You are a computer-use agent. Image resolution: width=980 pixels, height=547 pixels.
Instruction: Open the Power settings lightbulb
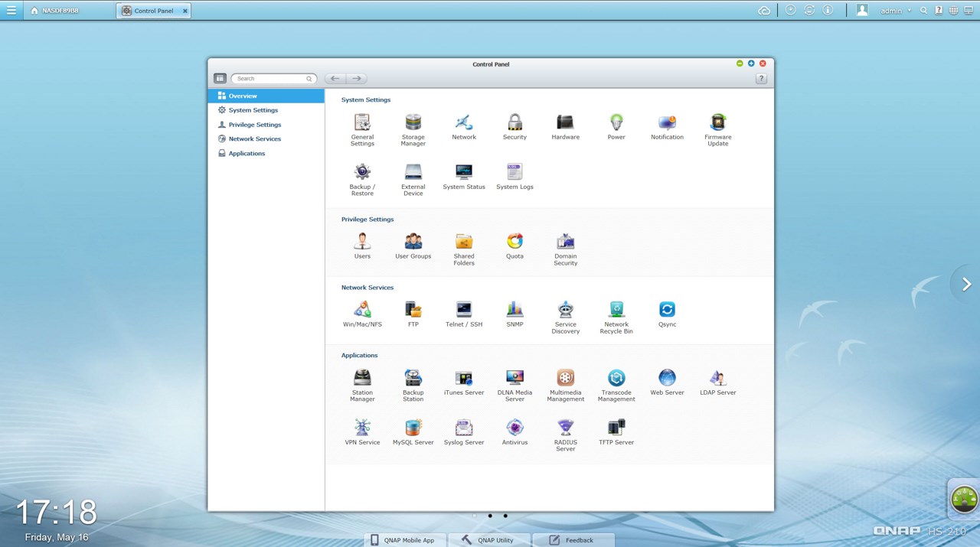(616, 126)
